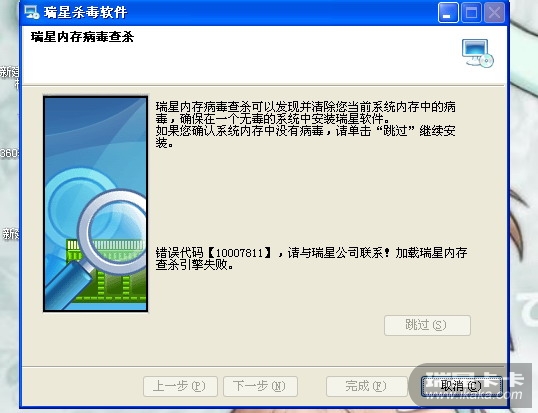Click the Rising antivirus title bar icon
538x413 pixels.
(x=32, y=12)
